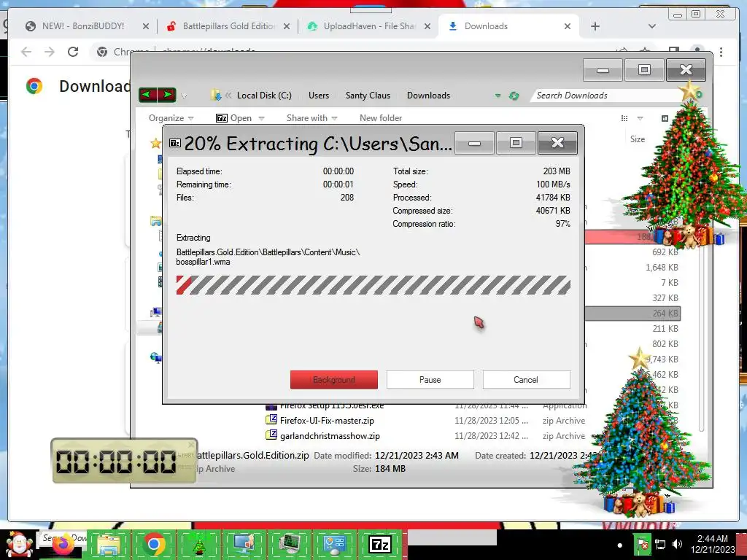Open Chrome tab search chevron
The image size is (747, 560).
click(x=651, y=26)
